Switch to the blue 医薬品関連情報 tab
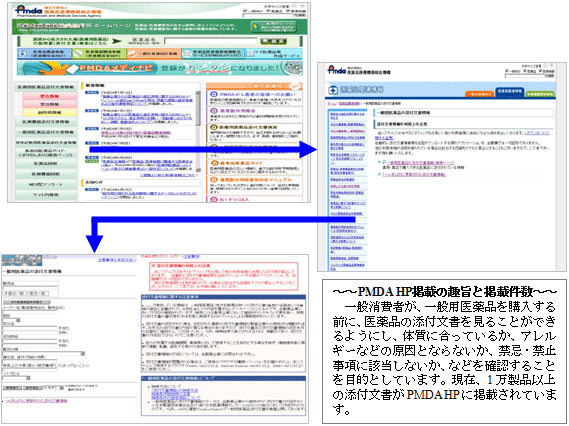This screenshot has height=426, width=569. 509,92
